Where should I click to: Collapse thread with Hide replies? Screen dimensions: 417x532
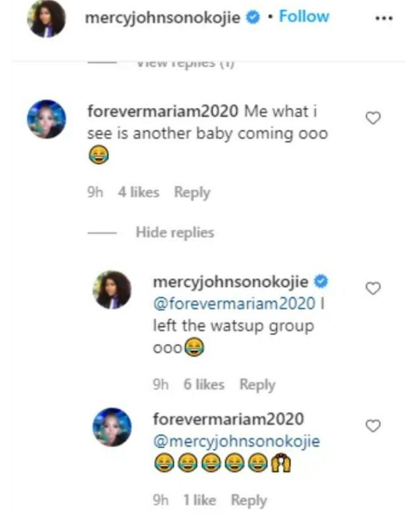coord(175,232)
